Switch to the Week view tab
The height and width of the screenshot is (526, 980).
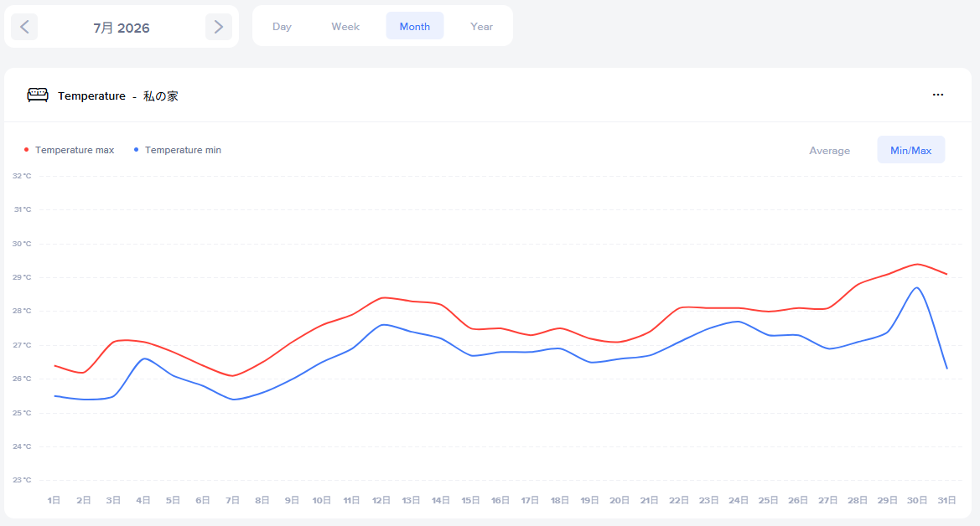[x=345, y=26]
